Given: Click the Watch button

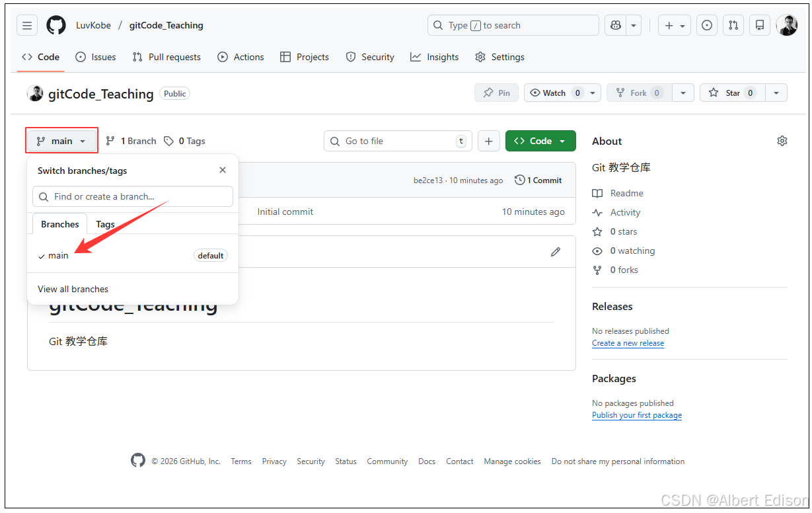Looking at the screenshot, I should point(554,93).
